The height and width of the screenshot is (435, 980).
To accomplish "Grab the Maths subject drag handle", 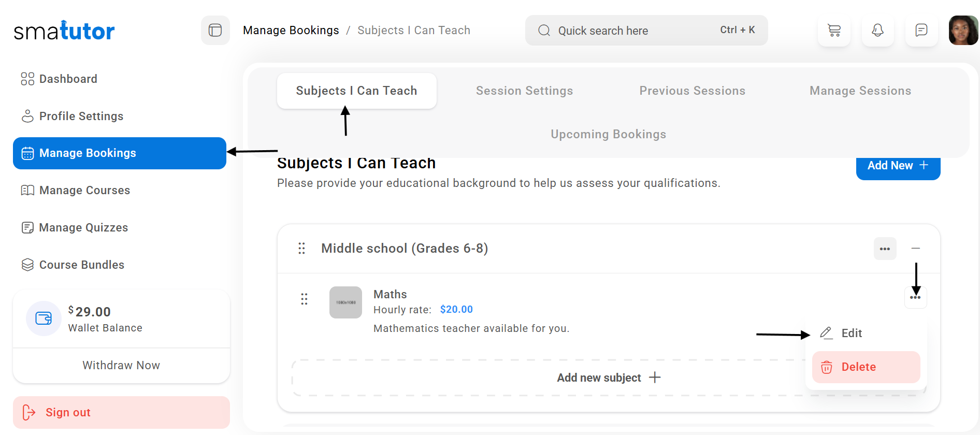I will [304, 299].
